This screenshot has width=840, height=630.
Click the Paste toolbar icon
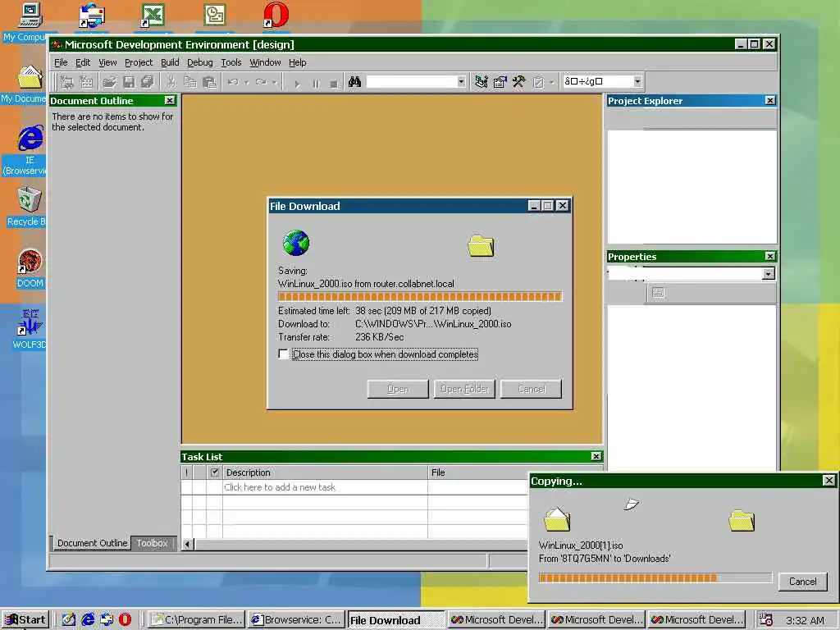click(x=209, y=82)
